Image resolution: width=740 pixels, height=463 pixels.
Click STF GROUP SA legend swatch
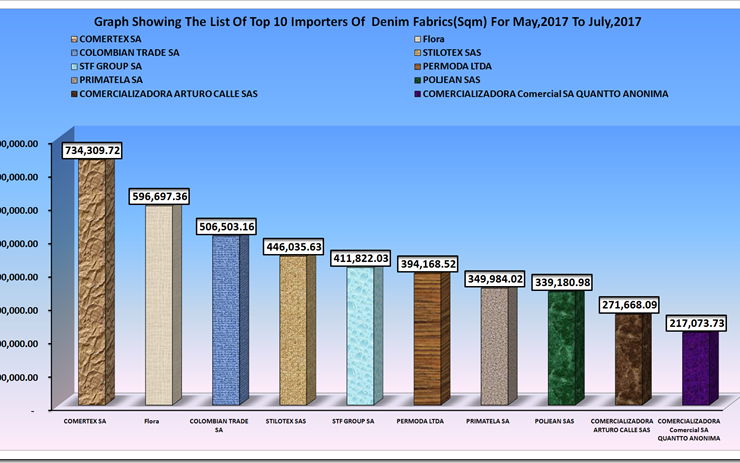74,67
